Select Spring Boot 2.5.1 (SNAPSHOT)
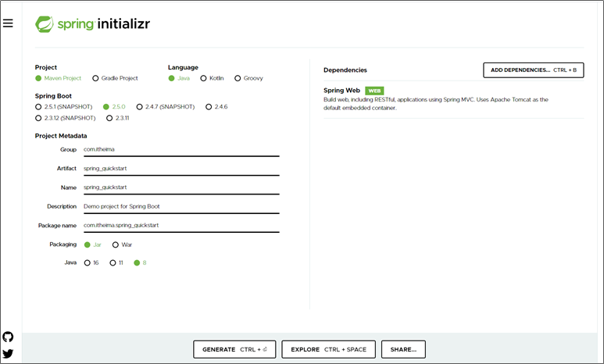604x364 pixels. (38, 107)
